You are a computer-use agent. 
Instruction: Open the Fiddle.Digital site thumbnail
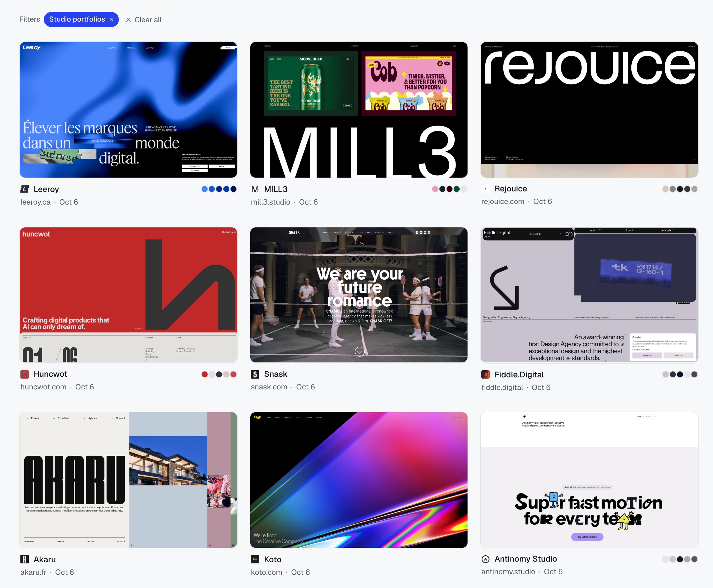pos(589,295)
